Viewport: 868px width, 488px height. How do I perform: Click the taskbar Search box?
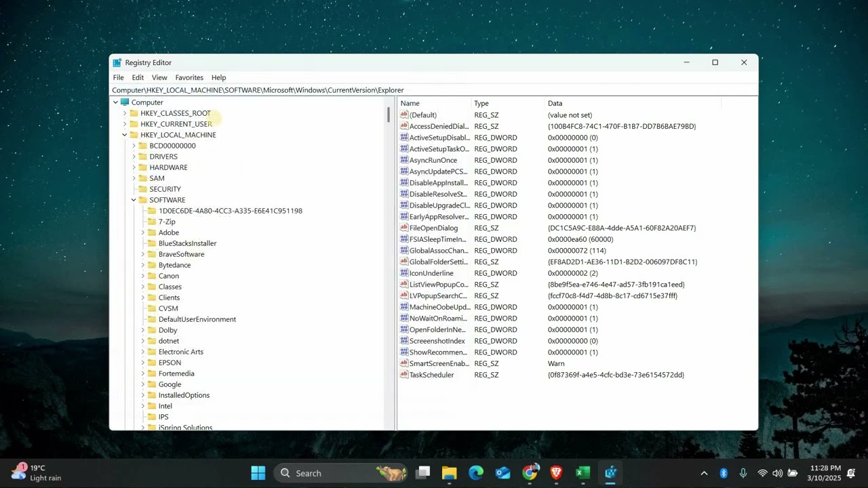tap(340, 473)
